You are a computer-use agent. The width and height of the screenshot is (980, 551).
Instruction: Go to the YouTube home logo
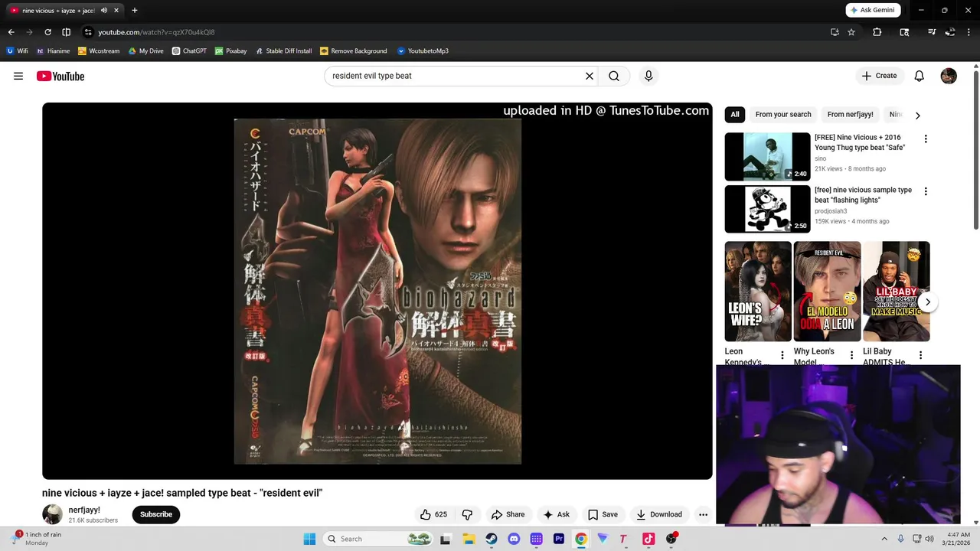(x=60, y=76)
